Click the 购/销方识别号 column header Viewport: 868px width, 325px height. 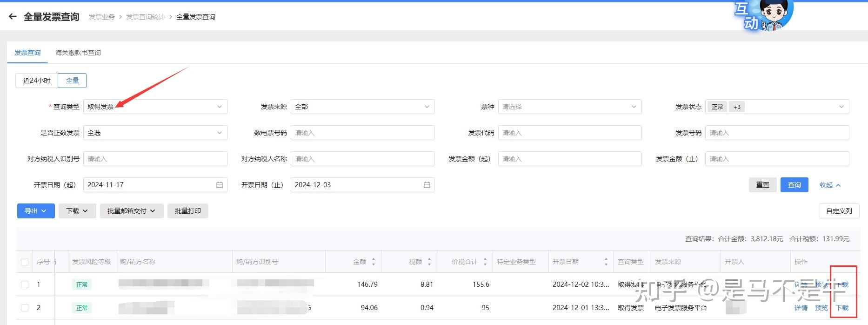(257, 262)
